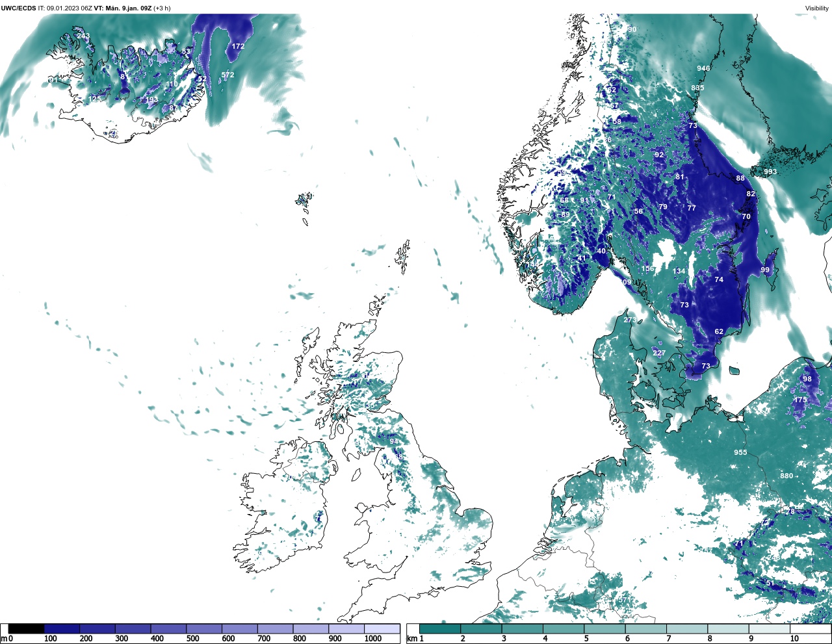Click the '835' visibility value

(697, 88)
